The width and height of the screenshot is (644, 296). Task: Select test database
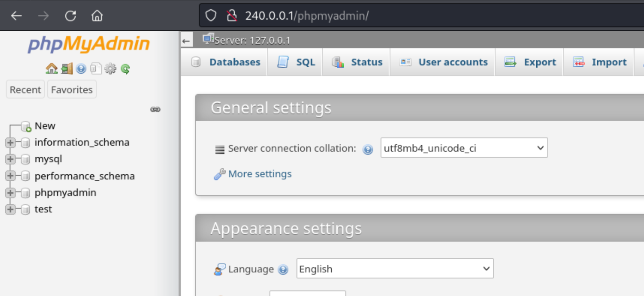tap(43, 209)
